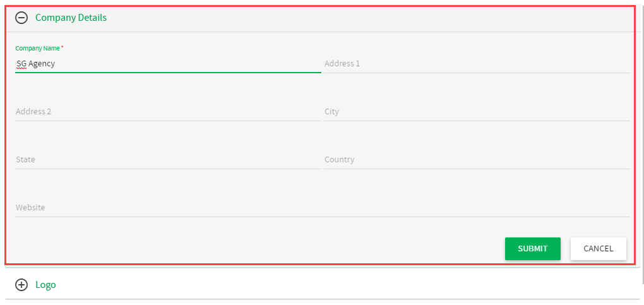Click empty area of the Company Details header bar
Screen dimensions: 644x305
369,18
